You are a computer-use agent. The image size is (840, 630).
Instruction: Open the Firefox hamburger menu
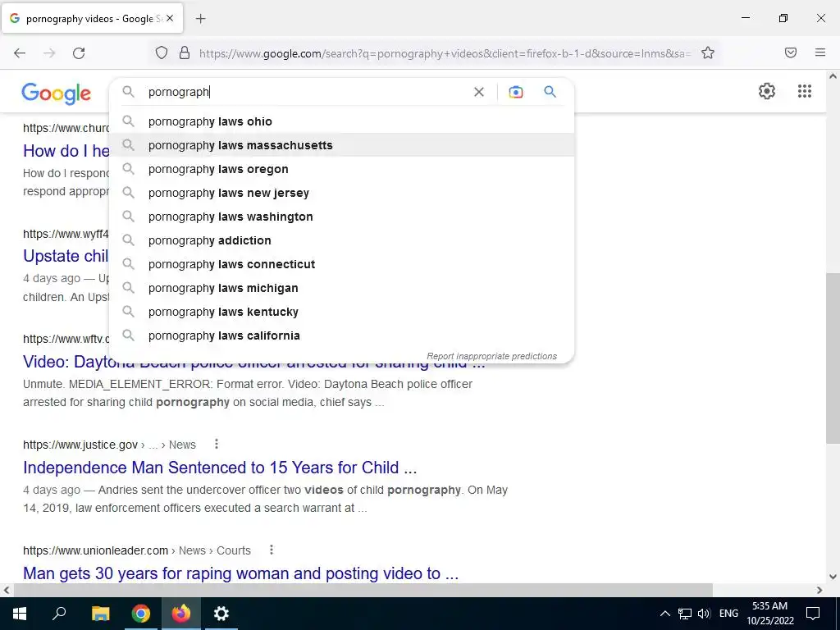pyautogui.click(x=820, y=52)
